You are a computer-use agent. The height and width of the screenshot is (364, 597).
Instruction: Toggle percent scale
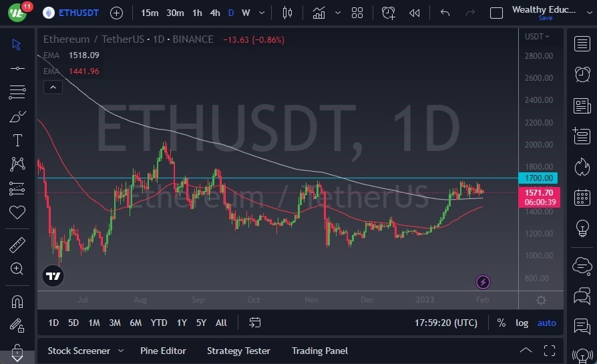(502, 323)
